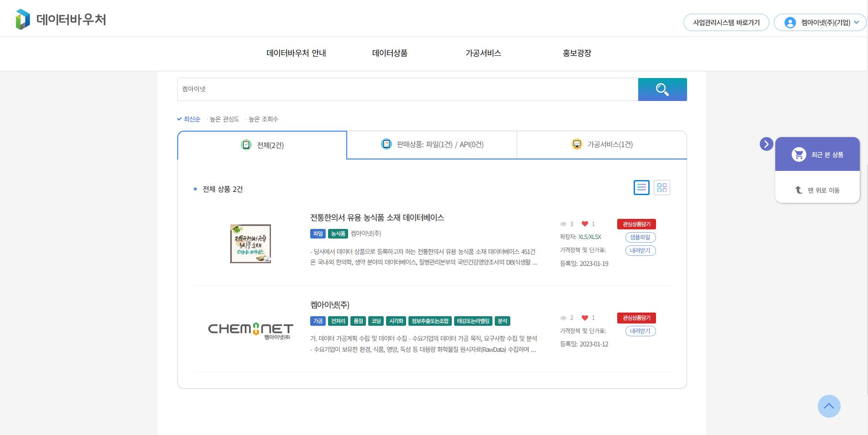
Task: Switch to list view
Action: [x=641, y=187]
